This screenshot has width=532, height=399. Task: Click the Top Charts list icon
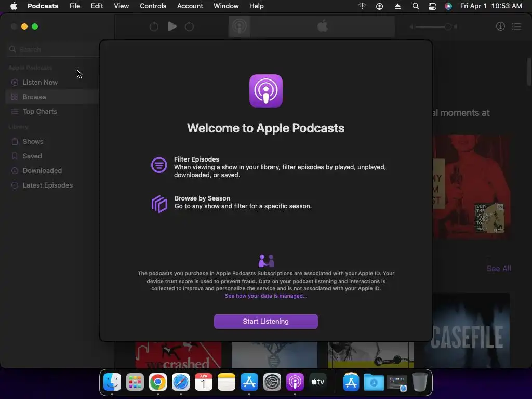pos(15,112)
